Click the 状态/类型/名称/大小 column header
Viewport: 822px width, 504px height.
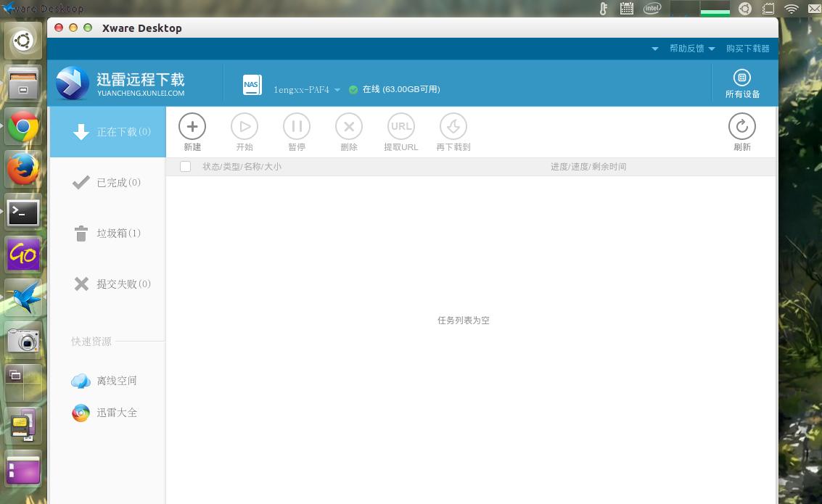tap(242, 167)
